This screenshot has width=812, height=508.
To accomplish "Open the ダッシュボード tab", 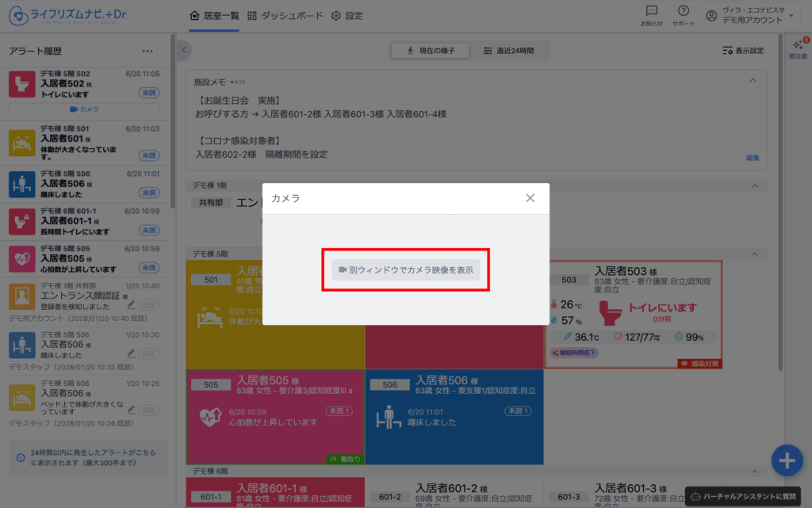I will click(285, 16).
